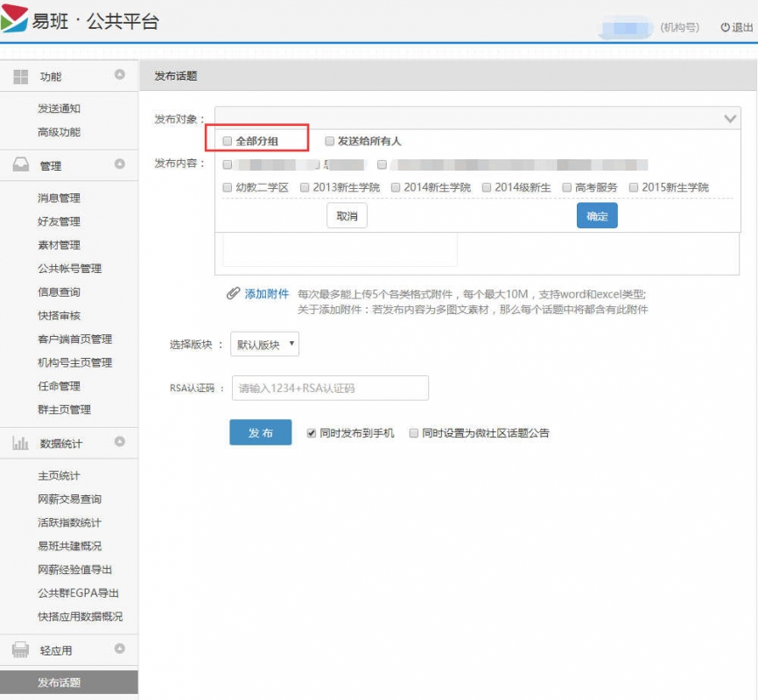Open 消息管理 in the sidebar
Screen dimensions: 758x700
pyautogui.click(x=59, y=198)
